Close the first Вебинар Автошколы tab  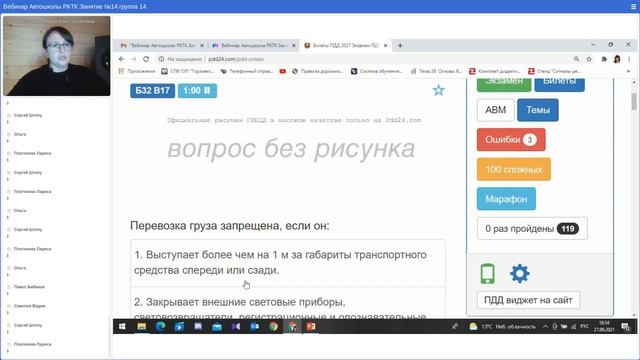point(202,45)
